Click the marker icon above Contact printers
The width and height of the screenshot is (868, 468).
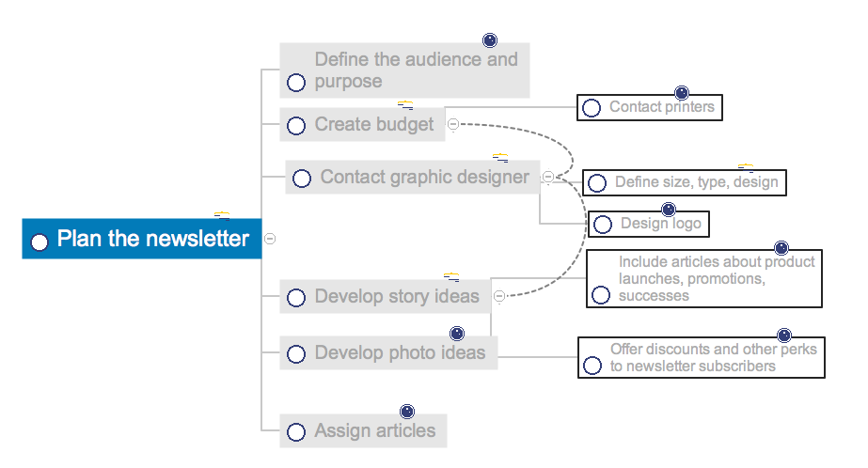(682, 93)
